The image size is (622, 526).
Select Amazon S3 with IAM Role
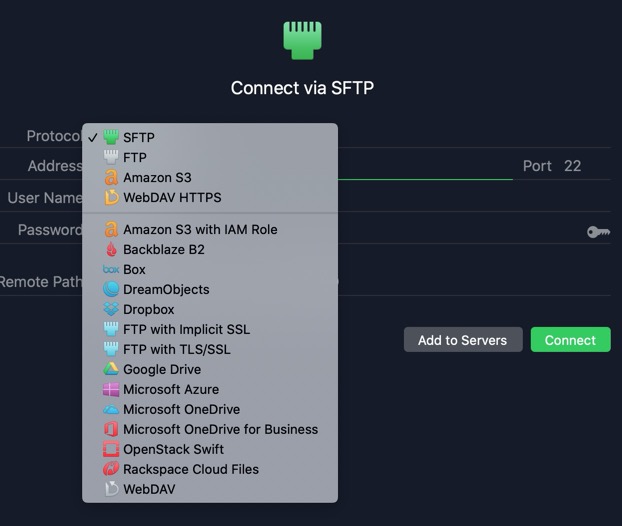[x=210, y=229]
